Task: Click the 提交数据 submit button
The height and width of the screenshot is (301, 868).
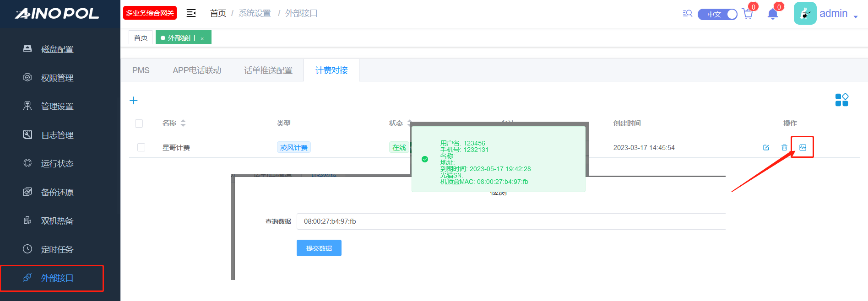Action: (319, 248)
